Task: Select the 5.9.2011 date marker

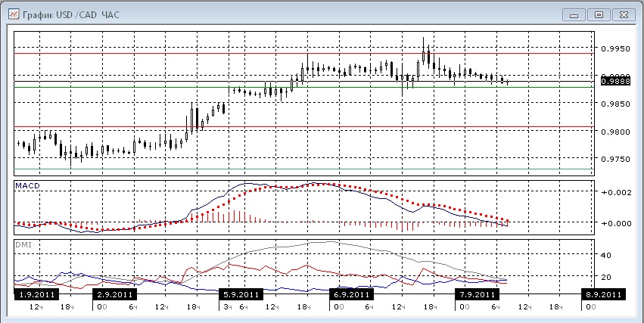Action: [241, 294]
